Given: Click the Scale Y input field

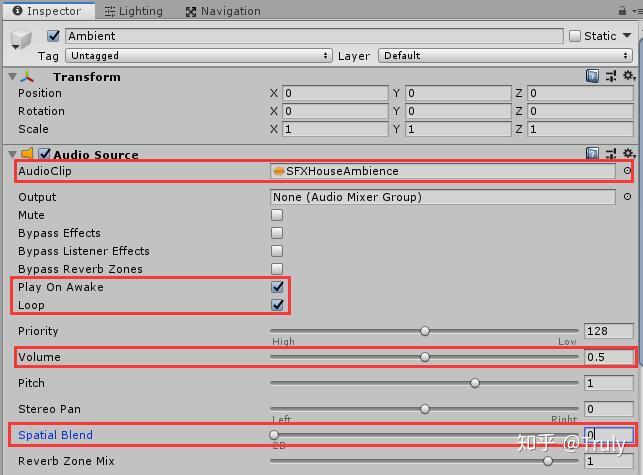Looking at the screenshot, I should point(458,129).
